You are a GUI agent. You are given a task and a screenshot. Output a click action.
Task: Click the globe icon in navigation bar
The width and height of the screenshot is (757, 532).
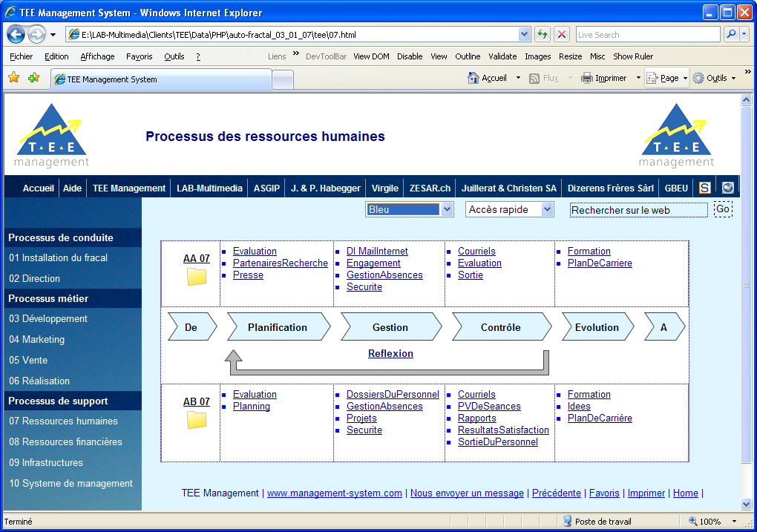[728, 188]
